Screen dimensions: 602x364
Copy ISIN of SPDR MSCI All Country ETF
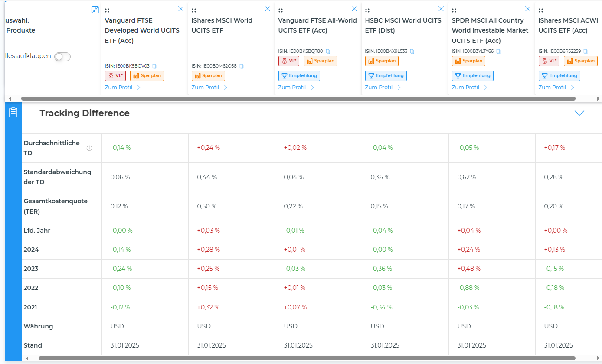(498, 52)
